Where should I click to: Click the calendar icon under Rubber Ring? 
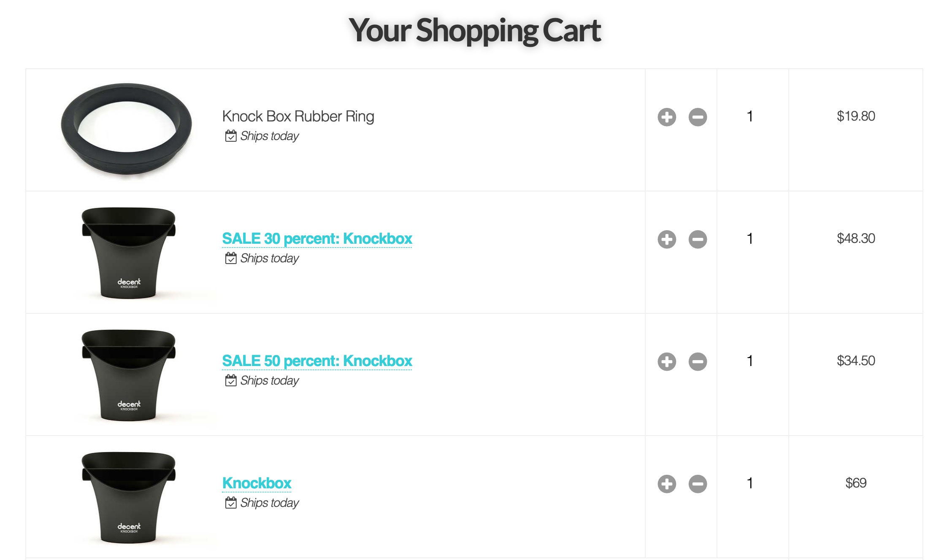(231, 136)
